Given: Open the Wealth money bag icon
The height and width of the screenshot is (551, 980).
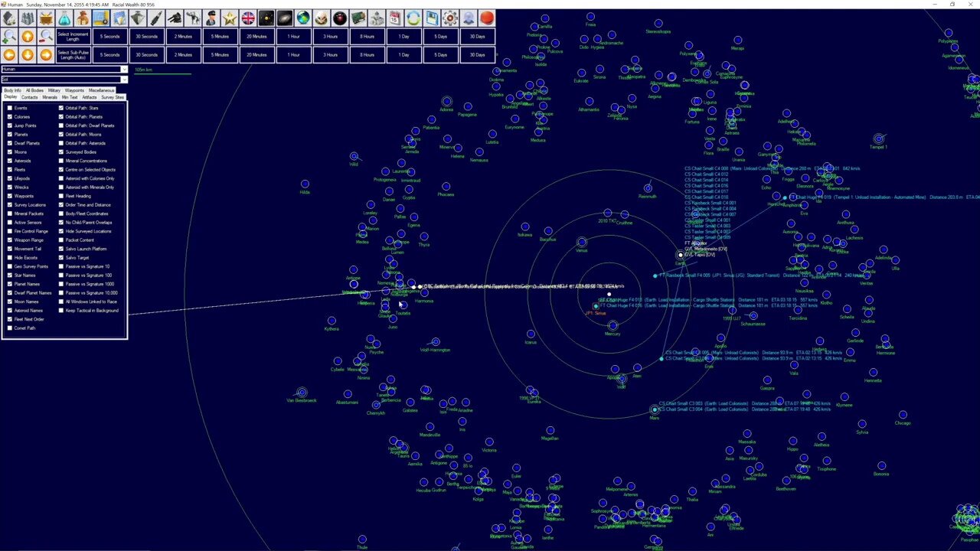Looking at the screenshot, I should pyautogui.click(x=83, y=18).
